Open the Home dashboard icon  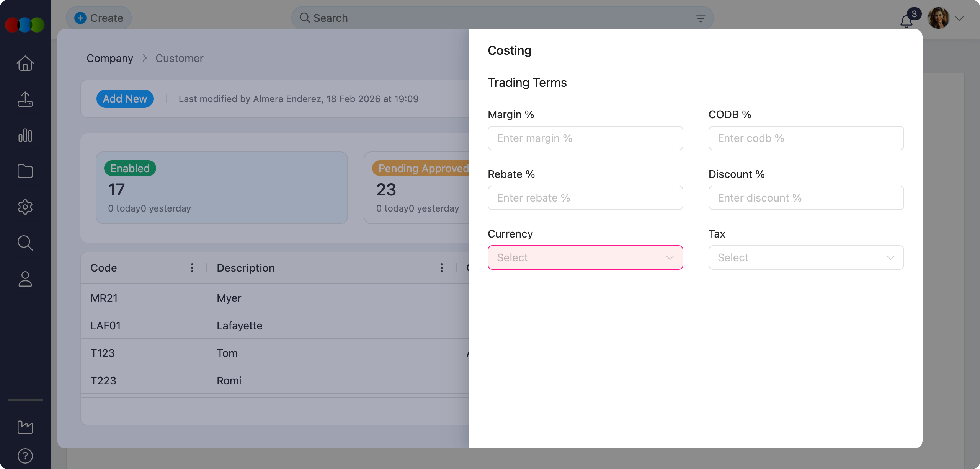coord(25,63)
